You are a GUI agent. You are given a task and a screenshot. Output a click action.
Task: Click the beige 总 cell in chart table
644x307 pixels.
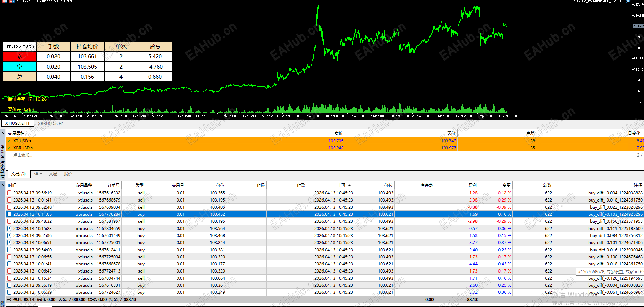(20, 77)
